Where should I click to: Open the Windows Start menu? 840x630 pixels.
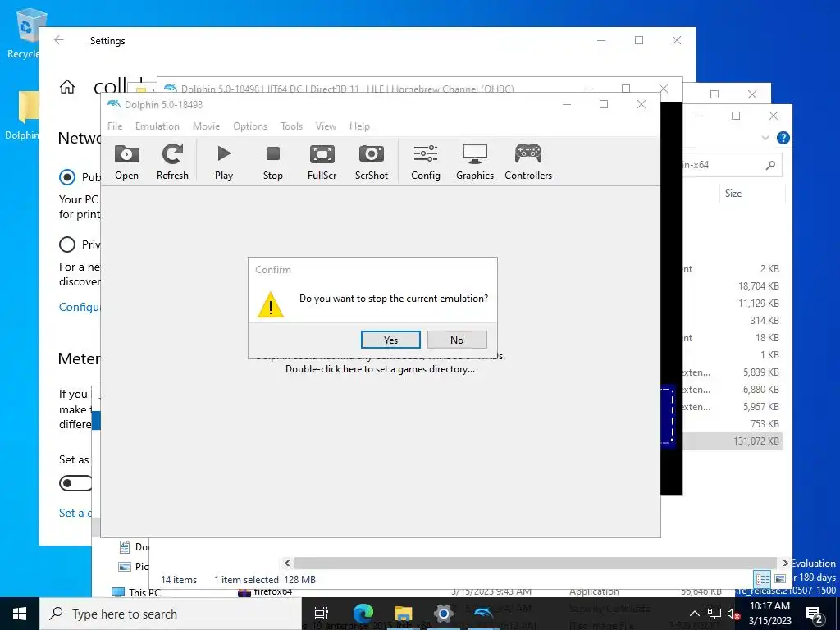(20, 614)
